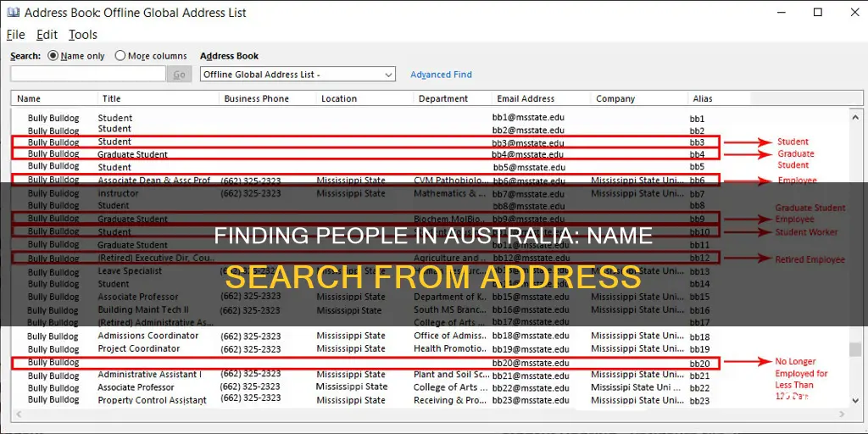Select the bb2@msstate.edu email cell

528,130
